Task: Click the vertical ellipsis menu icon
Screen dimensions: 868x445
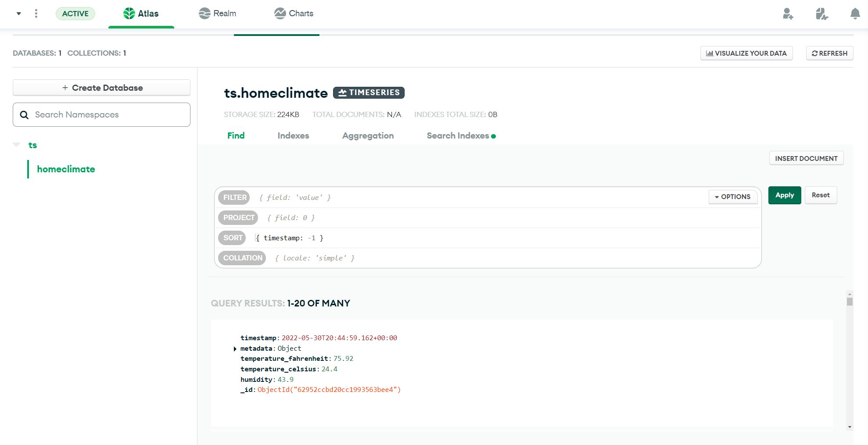Action: [x=36, y=13]
